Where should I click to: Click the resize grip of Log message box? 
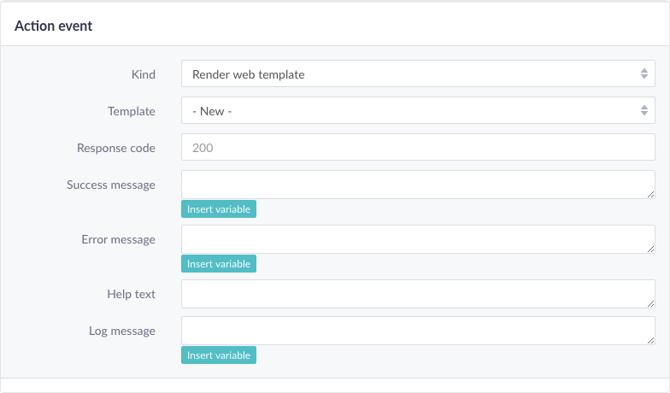click(x=650, y=340)
